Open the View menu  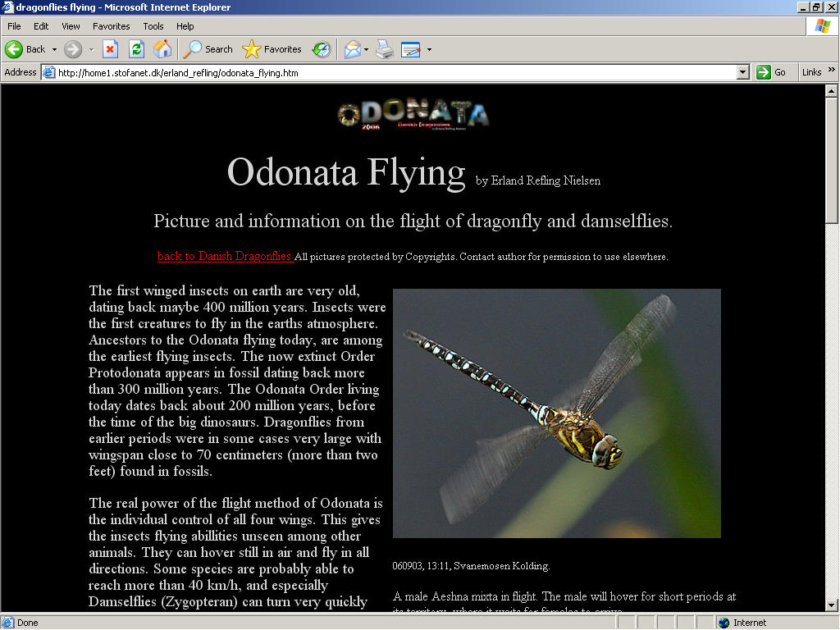[71, 26]
